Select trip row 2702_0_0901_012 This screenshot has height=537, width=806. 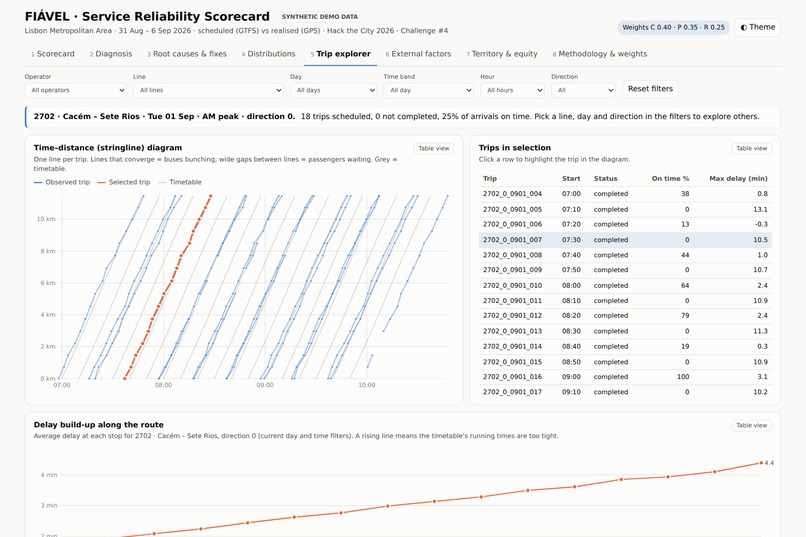[x=625, y=316]
